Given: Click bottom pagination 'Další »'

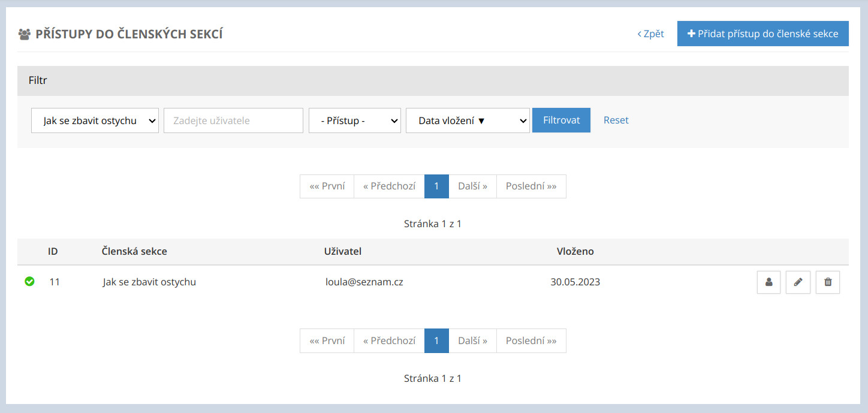Looking at the screenshot, I should pos(472,340).
